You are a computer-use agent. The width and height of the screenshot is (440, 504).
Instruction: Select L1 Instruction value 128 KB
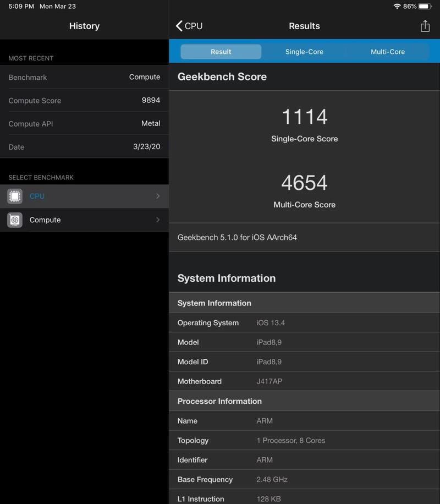(x=269, y=499)
